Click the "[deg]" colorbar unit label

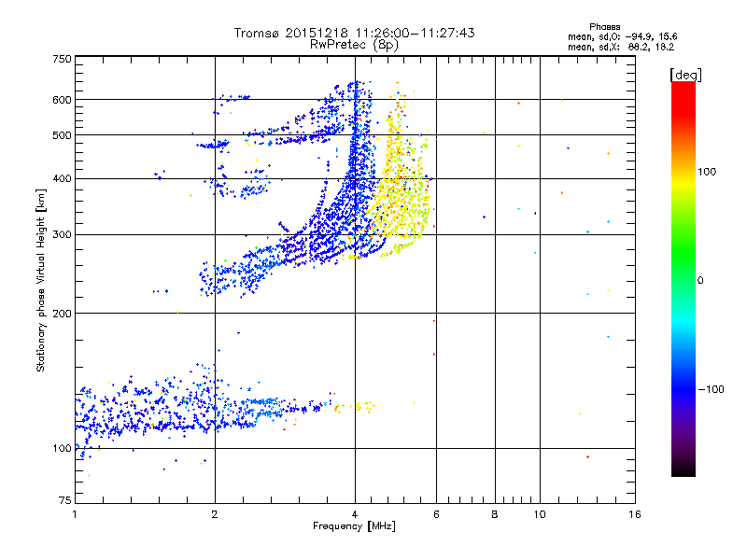[x=685, y=75]
